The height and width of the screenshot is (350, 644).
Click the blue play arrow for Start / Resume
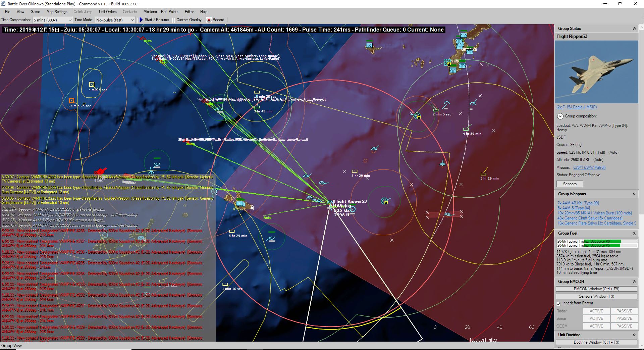pos(141,20)
